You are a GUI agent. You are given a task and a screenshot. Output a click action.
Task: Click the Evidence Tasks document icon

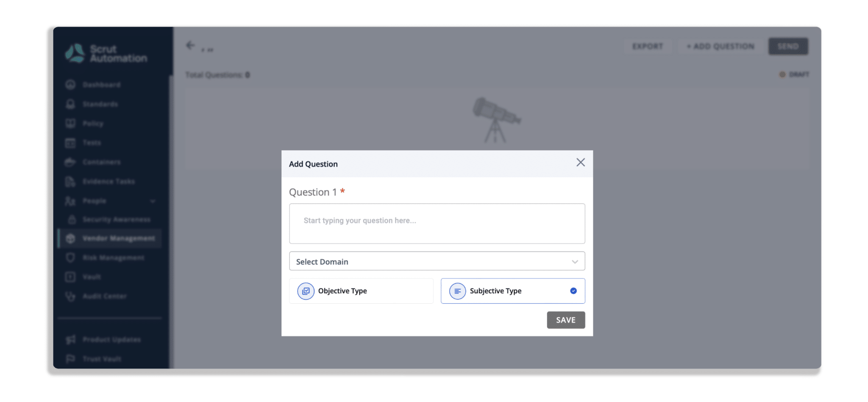point(70,181)
